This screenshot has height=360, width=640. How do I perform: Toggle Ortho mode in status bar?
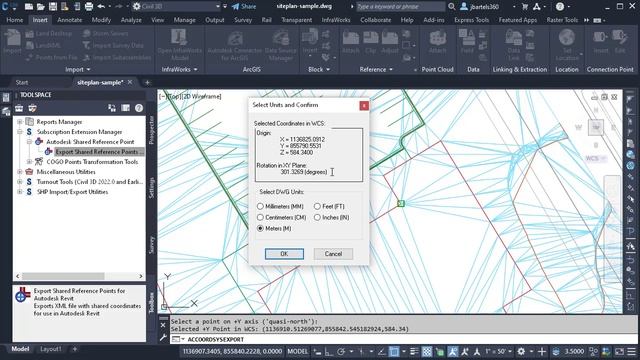[x=329, y=351]
